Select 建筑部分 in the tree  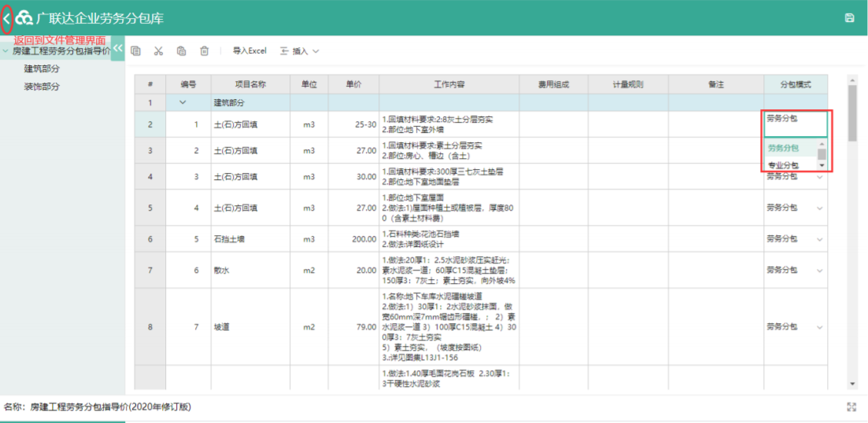[x=42, y=69]
